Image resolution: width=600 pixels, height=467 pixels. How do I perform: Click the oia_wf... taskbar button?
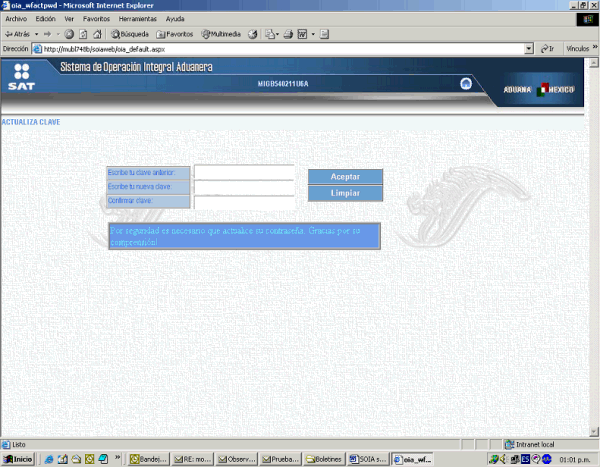(412, 459)
